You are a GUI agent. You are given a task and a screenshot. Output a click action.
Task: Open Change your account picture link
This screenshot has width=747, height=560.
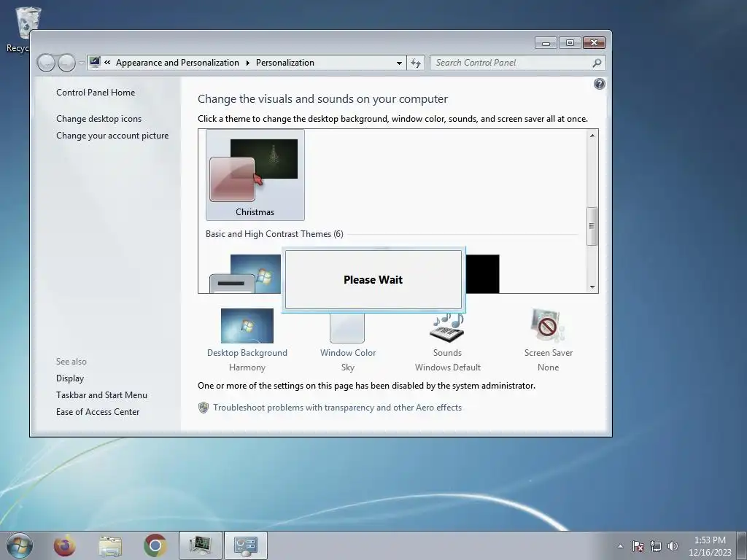tap(112, 135)
